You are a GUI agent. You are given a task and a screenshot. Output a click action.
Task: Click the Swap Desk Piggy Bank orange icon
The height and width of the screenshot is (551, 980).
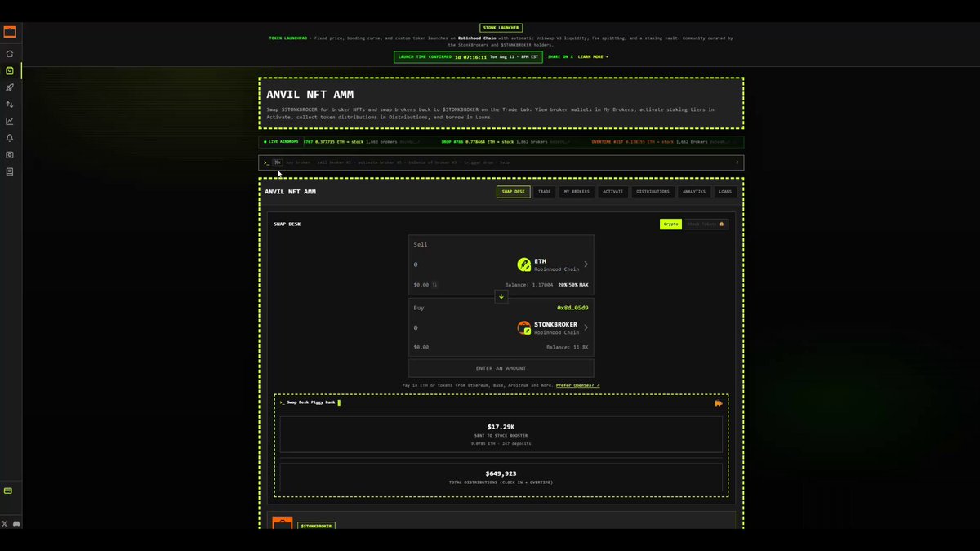click(719, 403)
